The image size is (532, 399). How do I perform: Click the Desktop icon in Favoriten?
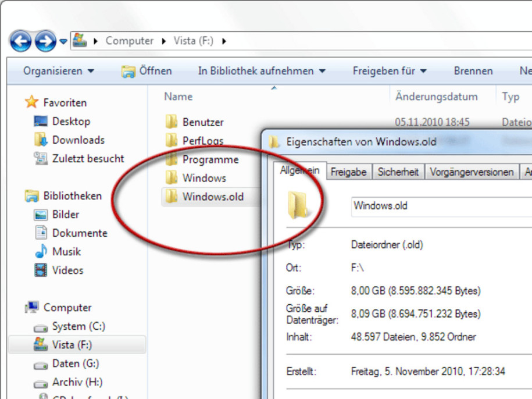[41, 121]
